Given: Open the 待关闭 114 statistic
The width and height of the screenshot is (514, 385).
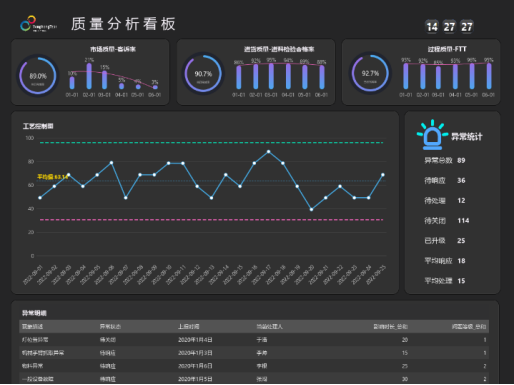Looking at the screenshot, I should pos(447,220).
